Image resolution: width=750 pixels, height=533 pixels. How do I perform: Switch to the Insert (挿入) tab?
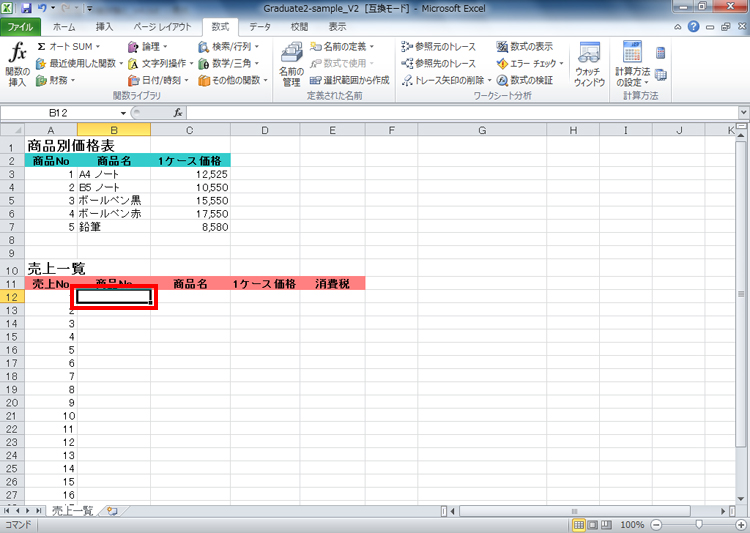point(104,27)
